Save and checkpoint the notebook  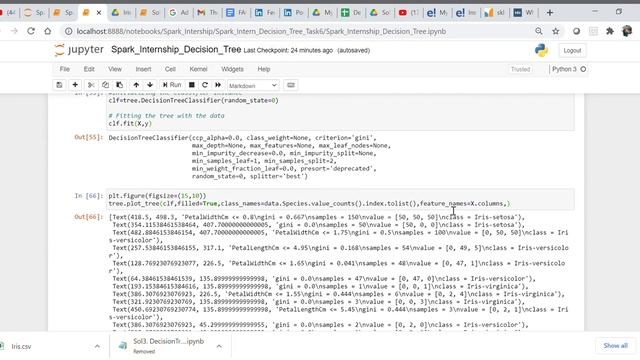(x=59, y=85)
